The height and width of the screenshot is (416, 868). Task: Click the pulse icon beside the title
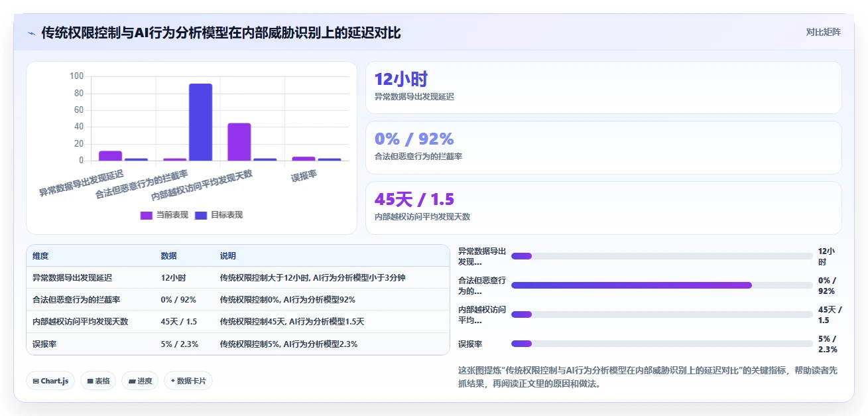[x=32, y=33]
